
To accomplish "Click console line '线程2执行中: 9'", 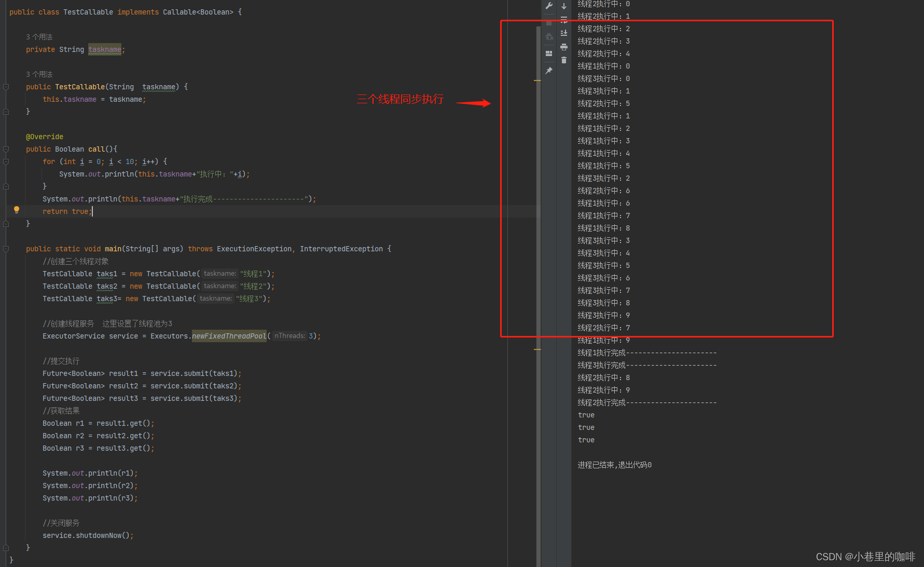I will [x=604, y=390].
